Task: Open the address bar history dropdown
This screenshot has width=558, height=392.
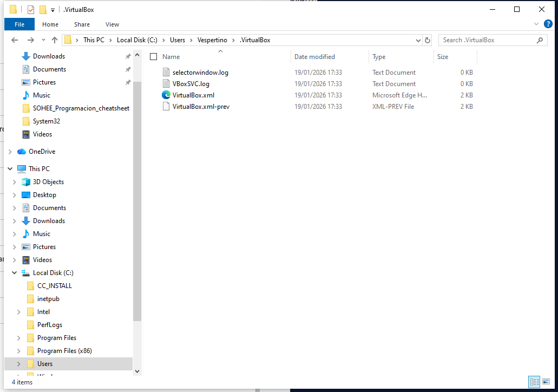Action: click(418, 40)
